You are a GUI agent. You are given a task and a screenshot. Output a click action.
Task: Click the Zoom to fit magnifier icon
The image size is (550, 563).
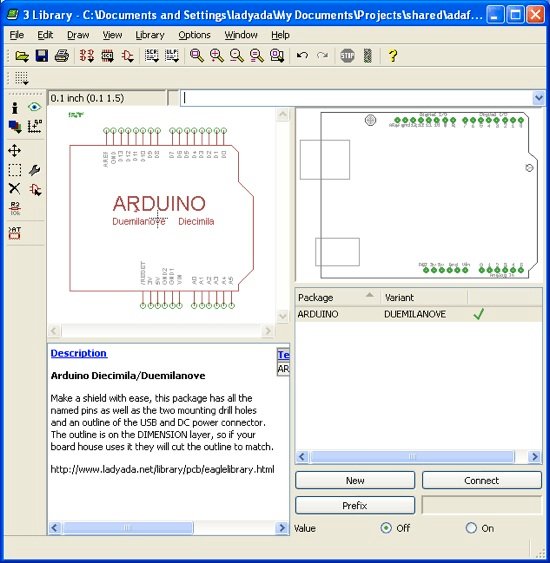(x=196, y=56)
